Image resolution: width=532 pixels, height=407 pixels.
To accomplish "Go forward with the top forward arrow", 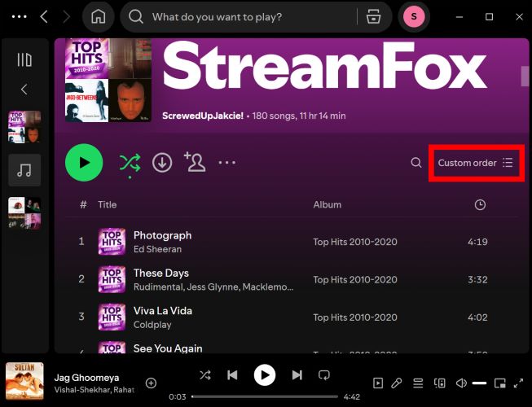I will (67, 16).
